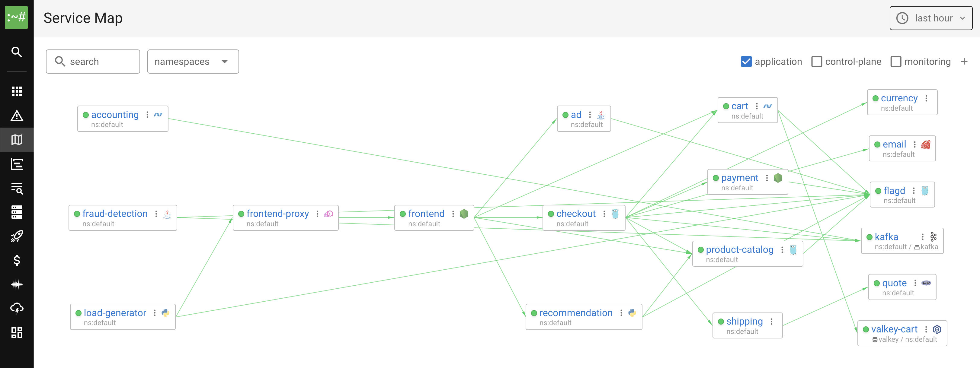Click the fraud-detection service link
Viewport: 980px width, 368px height.
pyautogui.click(x=115, y=214)
